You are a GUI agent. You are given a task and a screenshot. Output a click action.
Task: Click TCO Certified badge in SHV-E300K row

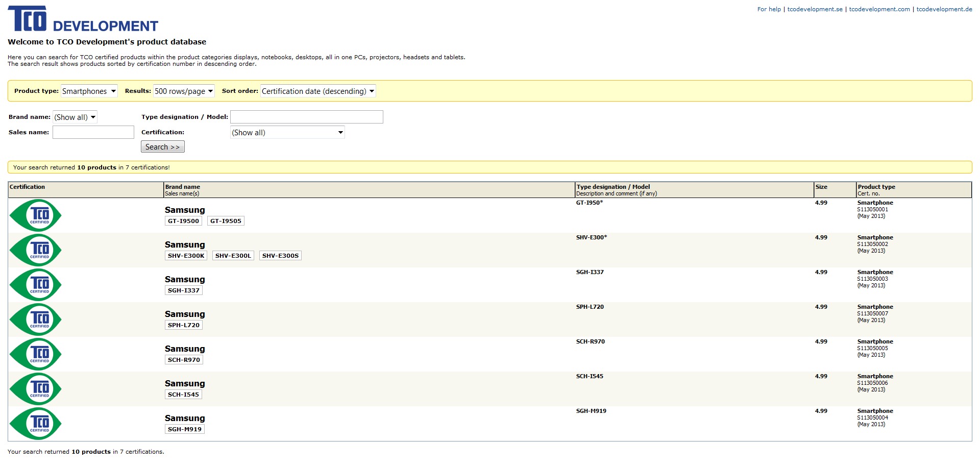36,250
